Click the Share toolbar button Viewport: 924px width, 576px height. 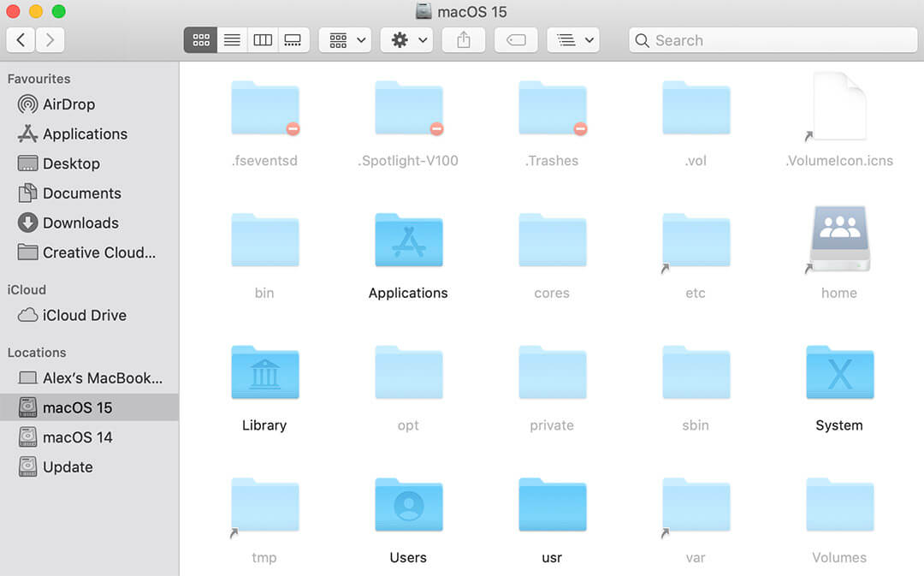(464, 40)
